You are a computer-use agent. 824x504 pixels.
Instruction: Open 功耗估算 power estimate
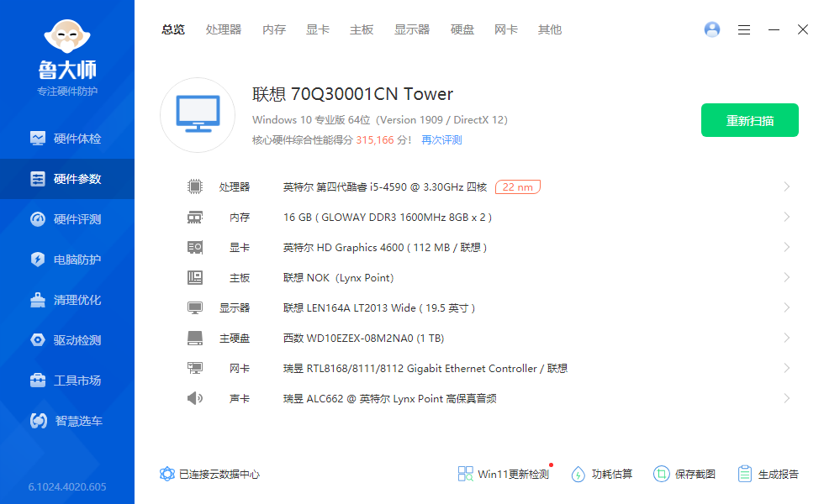pos(602,474)
